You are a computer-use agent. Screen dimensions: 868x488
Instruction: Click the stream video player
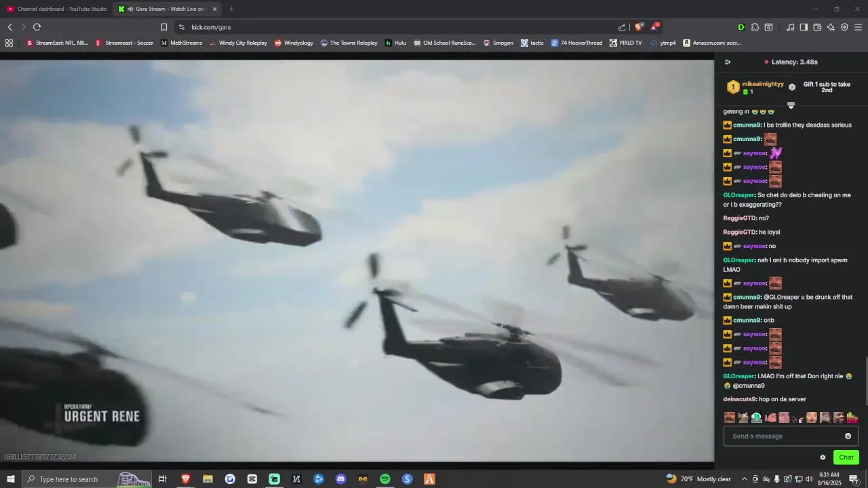pos(357,261)
